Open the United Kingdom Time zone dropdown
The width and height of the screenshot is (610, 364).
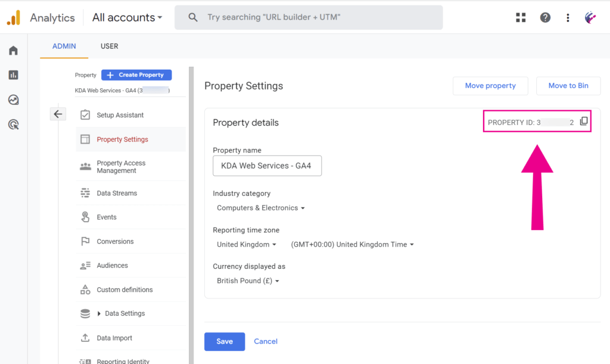pyautogui.click(x=353, y=245)
